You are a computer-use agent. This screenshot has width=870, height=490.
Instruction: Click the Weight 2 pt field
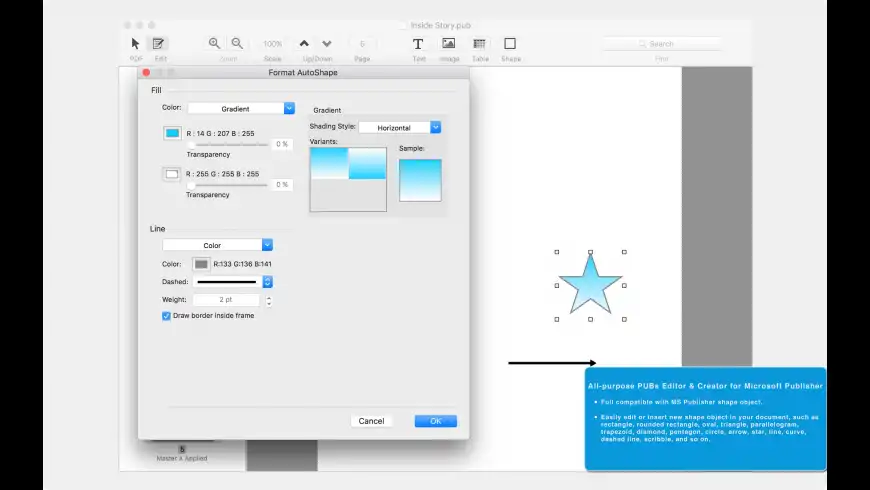click(x=226, y=300)
